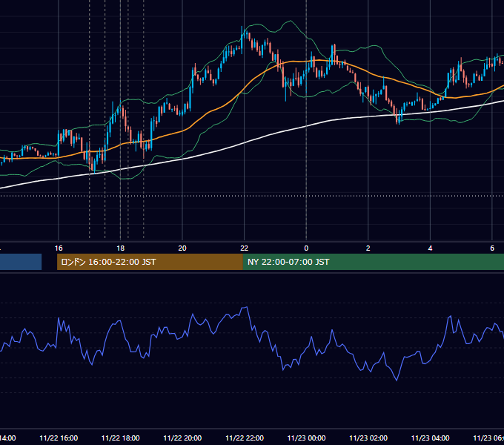
Task: Click the 11/23 04:00 label on the bottom axis
Action: click(431, 438)
